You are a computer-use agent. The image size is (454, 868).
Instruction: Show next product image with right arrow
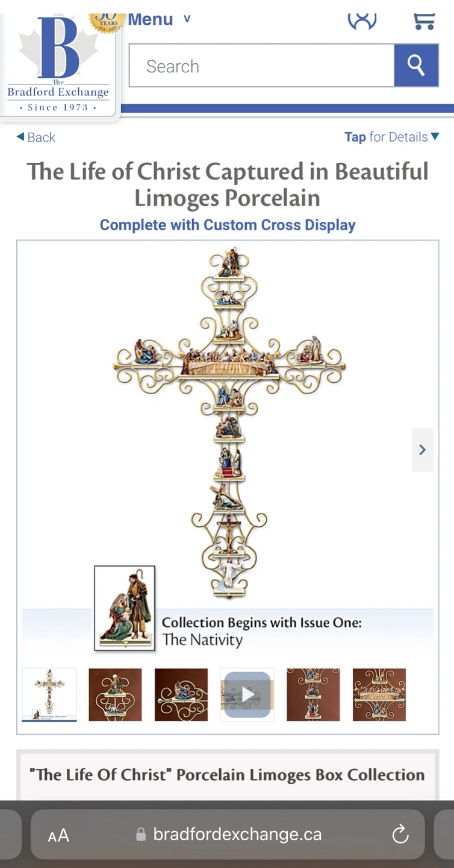(x=422, y=450)
